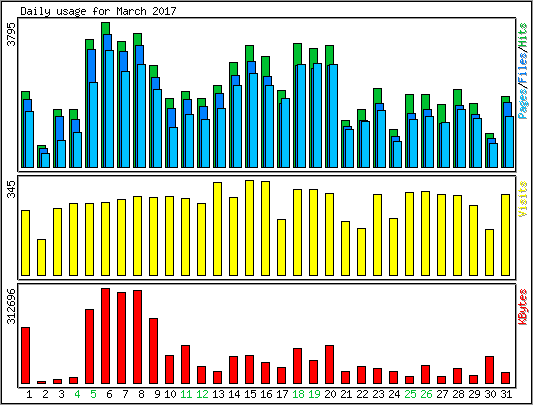
Task: Click the chart title Daily usage for March 2017
Action: click(98, 11)
